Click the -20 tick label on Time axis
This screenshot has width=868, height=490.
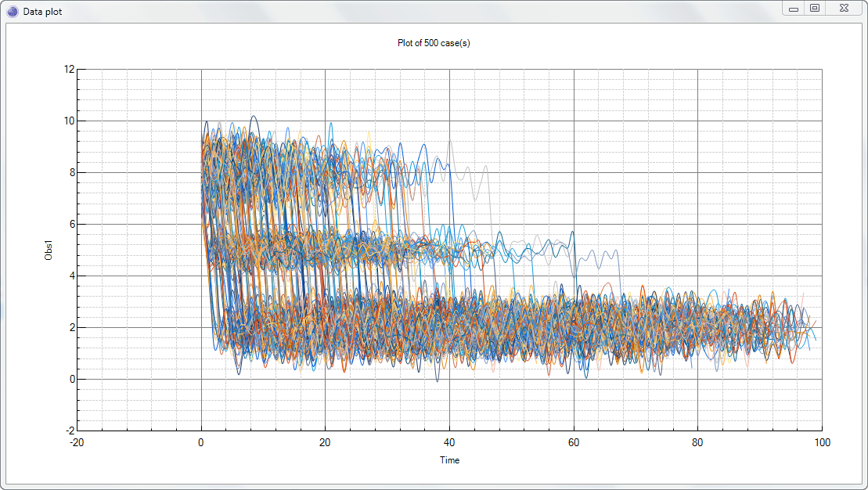tap(76, 442)
